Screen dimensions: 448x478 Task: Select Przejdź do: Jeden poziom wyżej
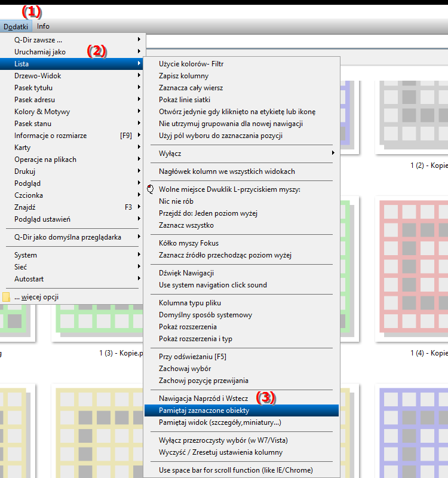coord(241,213)
